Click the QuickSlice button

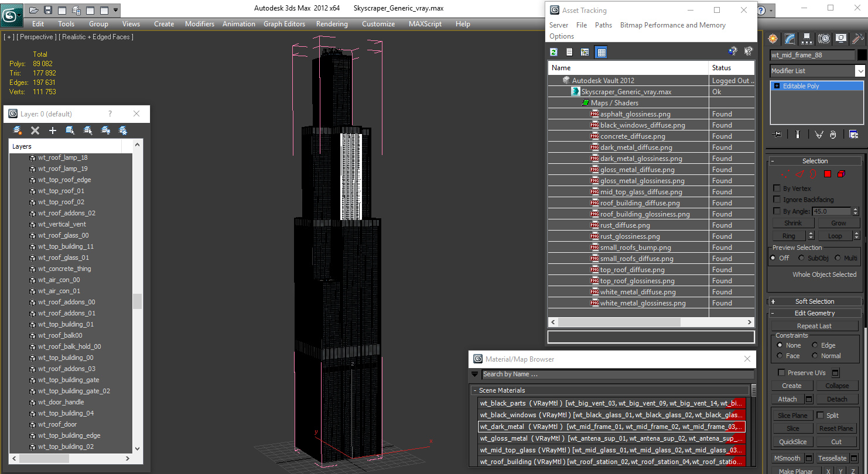coord(792,442)
